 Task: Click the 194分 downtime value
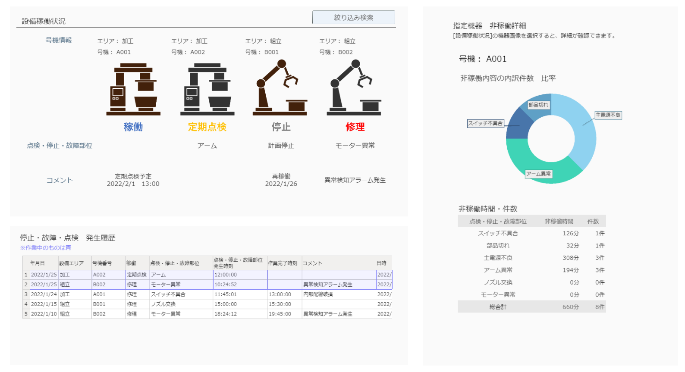571,270
